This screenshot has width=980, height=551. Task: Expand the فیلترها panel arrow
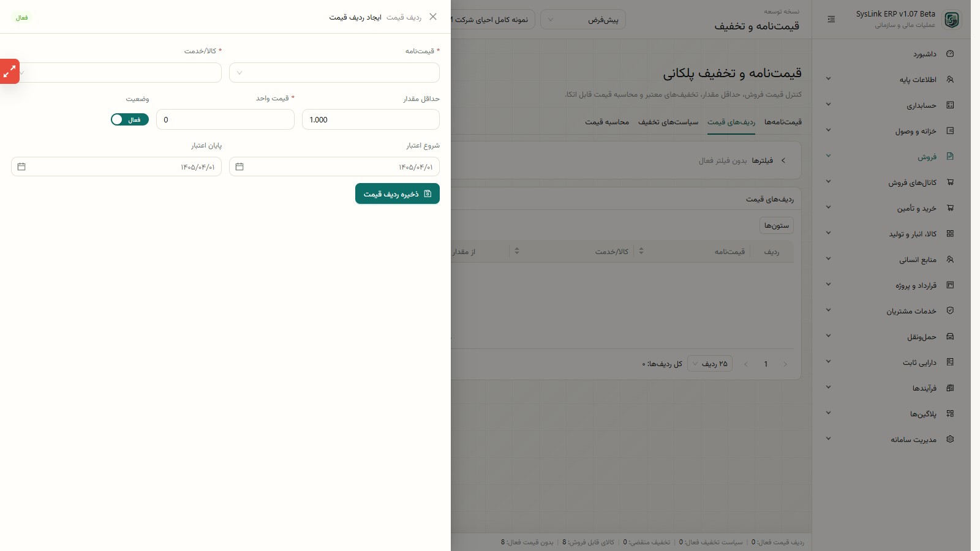pyautogui.click(x=783, y=160)
